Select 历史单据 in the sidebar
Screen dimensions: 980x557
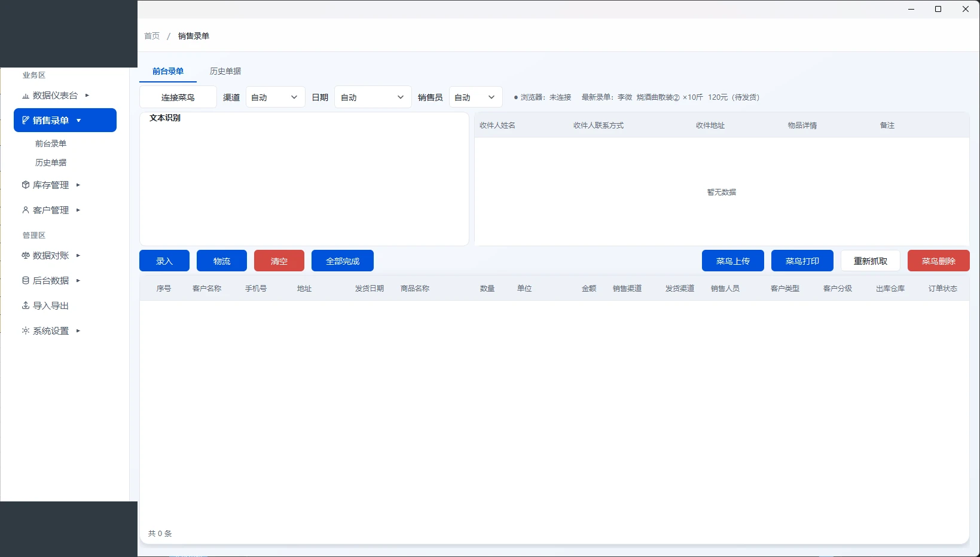click(x=51, y=163)
